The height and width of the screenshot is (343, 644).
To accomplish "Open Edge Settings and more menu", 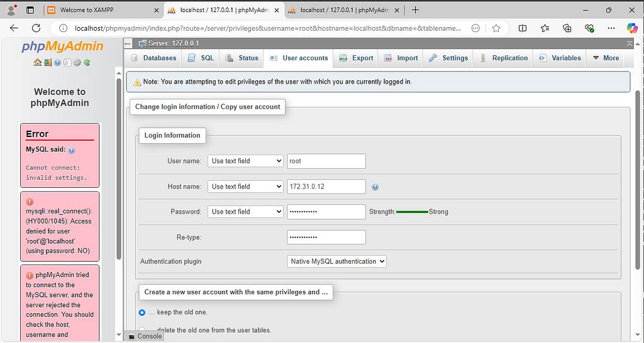I will (611, 28).
